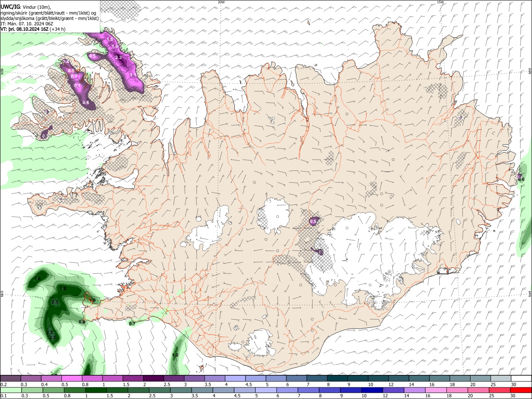
Task: Select the 'rigning/skúrir' legend description line
Action: tap(49, 12)
